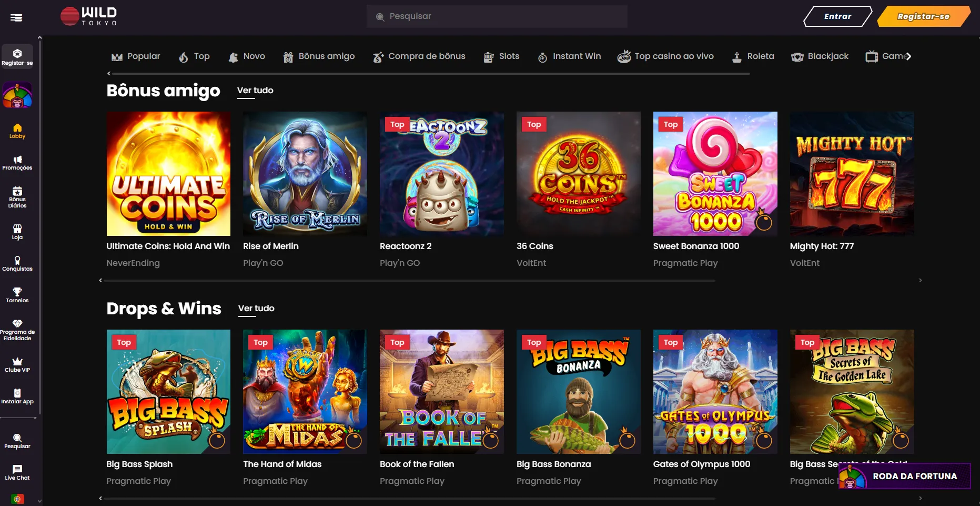Click the orange Registar-se button
980x506 pixels.
click(924, 16)
